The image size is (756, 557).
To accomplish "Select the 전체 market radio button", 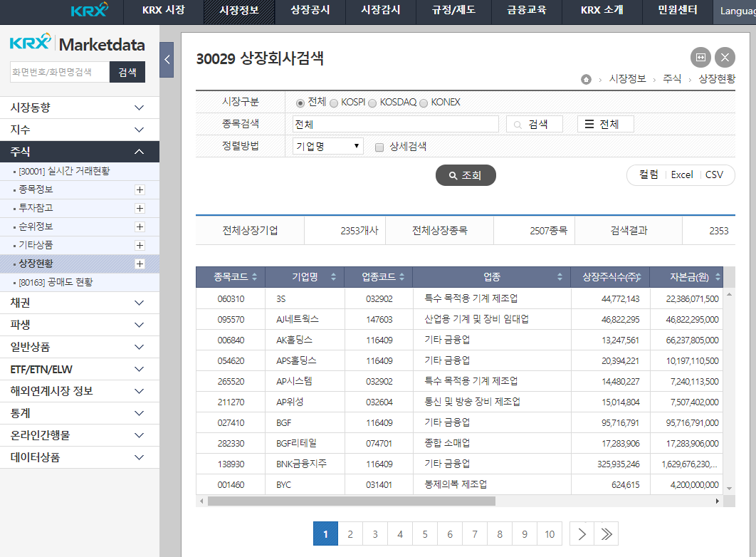I will pos(300,103).
